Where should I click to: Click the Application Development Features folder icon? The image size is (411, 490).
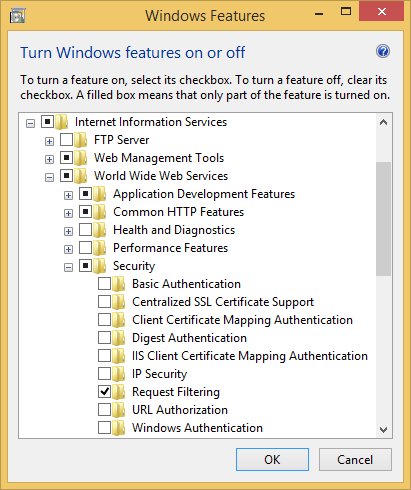(100, 194)
